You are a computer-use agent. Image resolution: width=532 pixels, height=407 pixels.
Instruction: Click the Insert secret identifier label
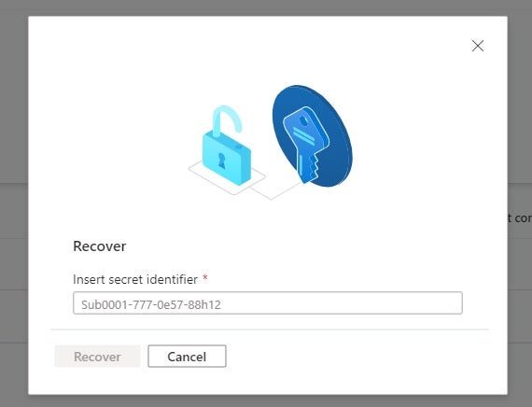click(135, 279)
